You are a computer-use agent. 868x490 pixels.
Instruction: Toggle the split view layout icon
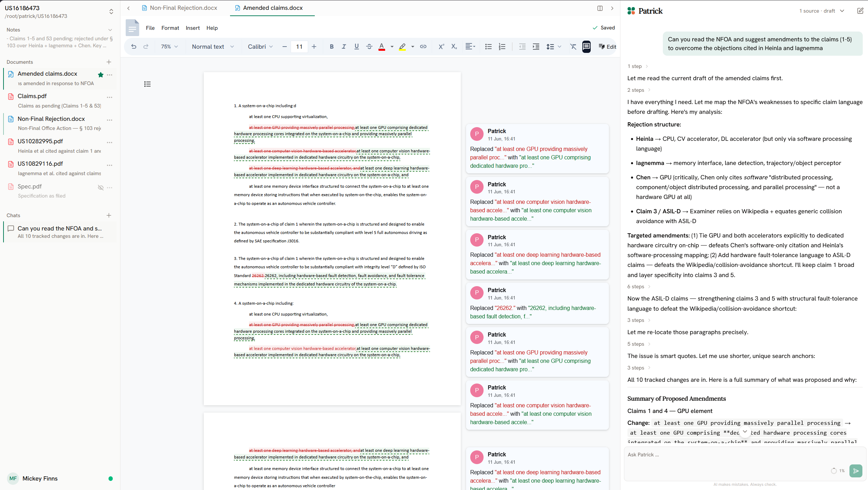(x=600, y=8)
